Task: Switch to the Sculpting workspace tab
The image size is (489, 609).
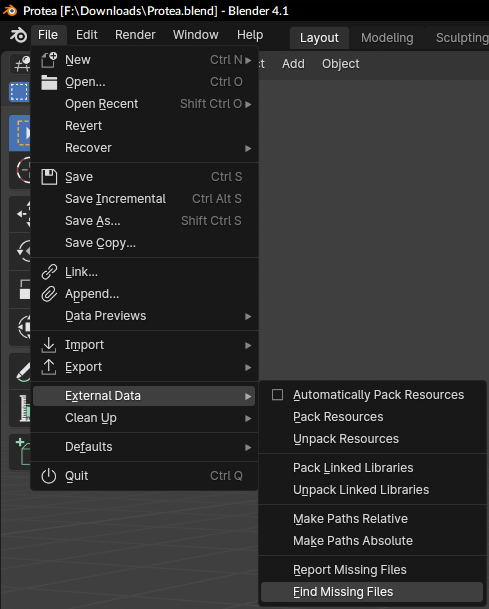Action: 461,38
